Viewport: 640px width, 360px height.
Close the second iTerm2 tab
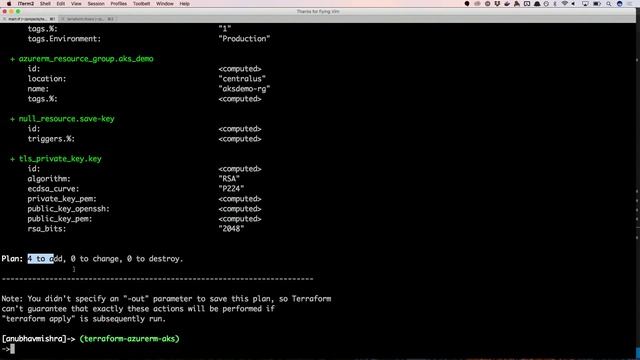64,19
